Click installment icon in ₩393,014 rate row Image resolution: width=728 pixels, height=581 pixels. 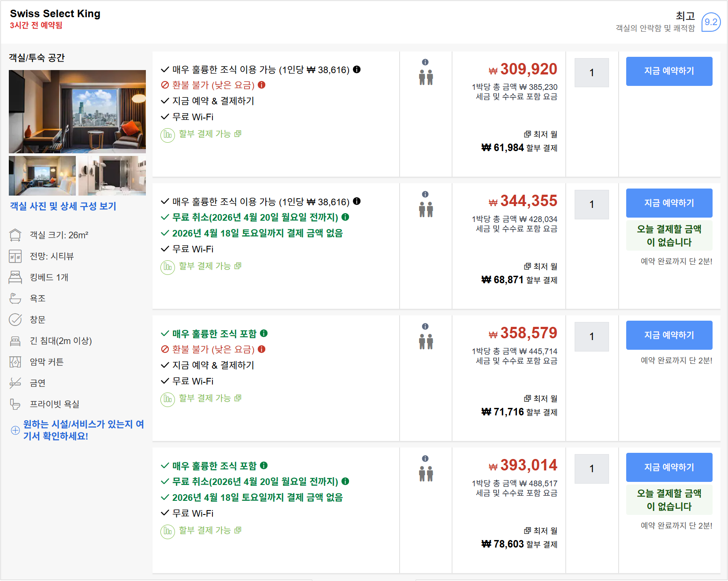[167, 531]
